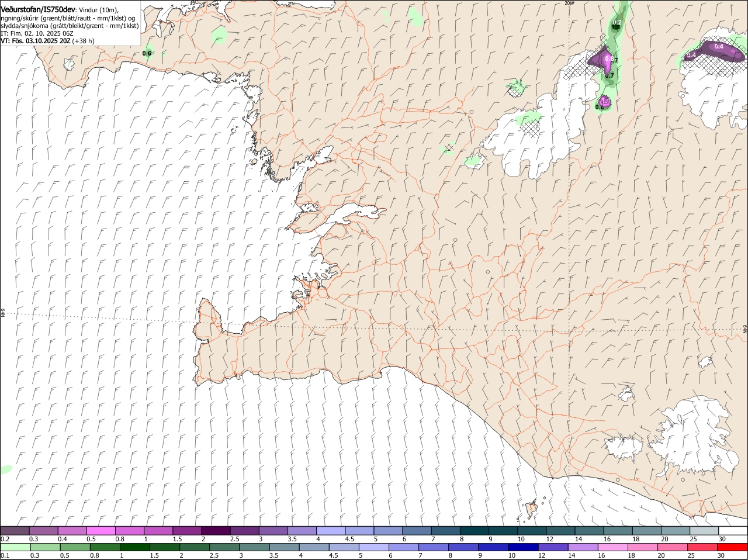Click the 1 dark green swatch in lower scale
748x560 pixels.
point(134,547)
